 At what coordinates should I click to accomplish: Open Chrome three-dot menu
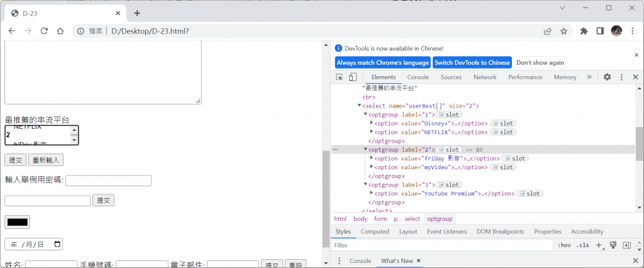(x=633, y=31)
